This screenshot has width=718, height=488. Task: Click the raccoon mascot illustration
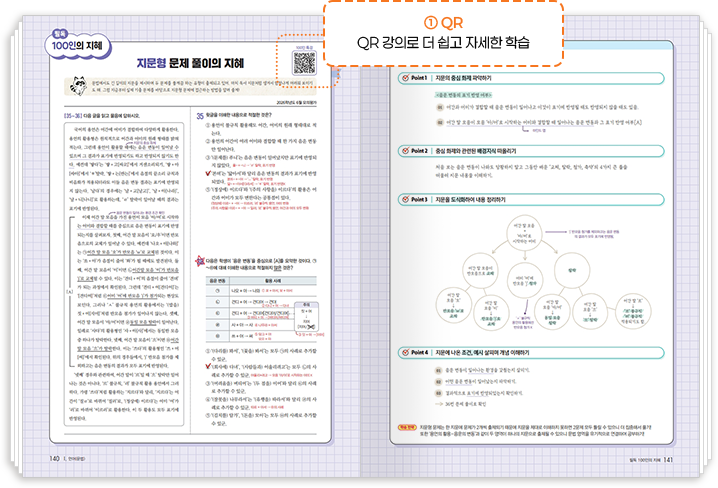[x=78, y=86]
